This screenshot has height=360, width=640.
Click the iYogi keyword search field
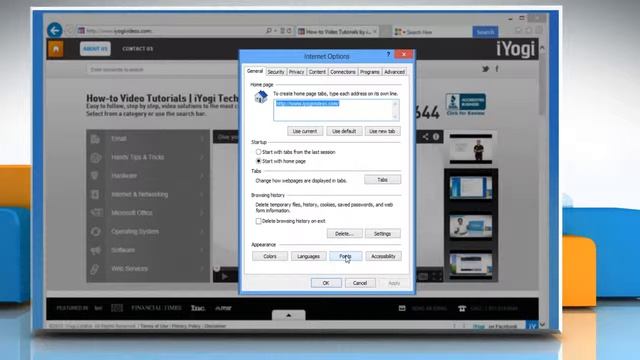(x=161, y=69)
